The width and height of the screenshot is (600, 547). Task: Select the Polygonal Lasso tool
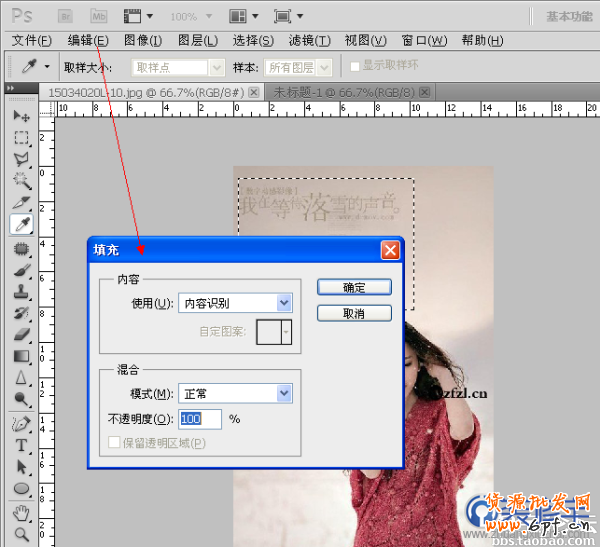20,159
